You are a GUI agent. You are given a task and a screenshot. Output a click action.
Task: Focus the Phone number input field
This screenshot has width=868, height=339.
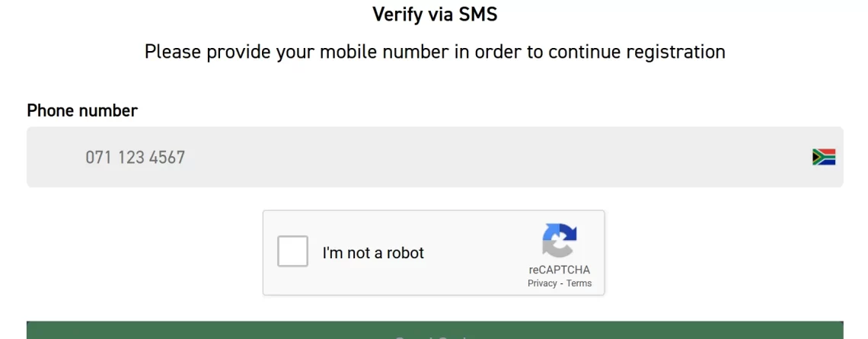(x=435, y=158)
